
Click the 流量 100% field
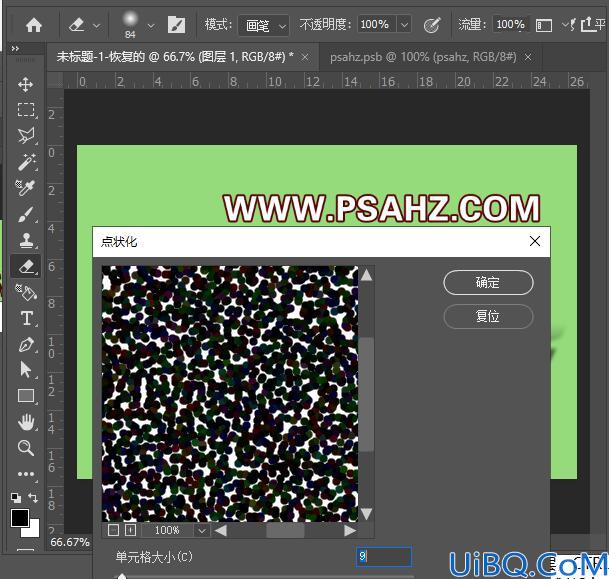[x=510, y=24]
